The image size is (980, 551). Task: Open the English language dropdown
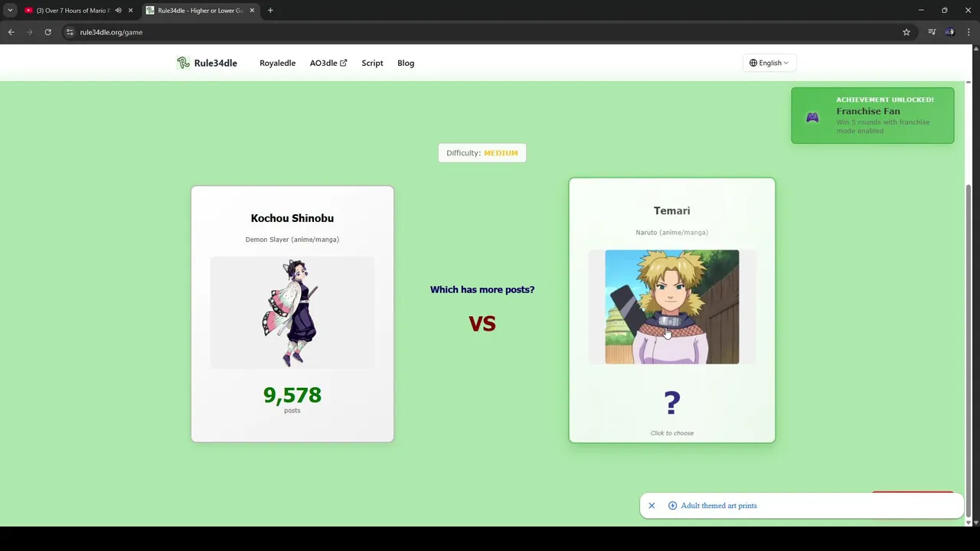click(x=769, y=63)
